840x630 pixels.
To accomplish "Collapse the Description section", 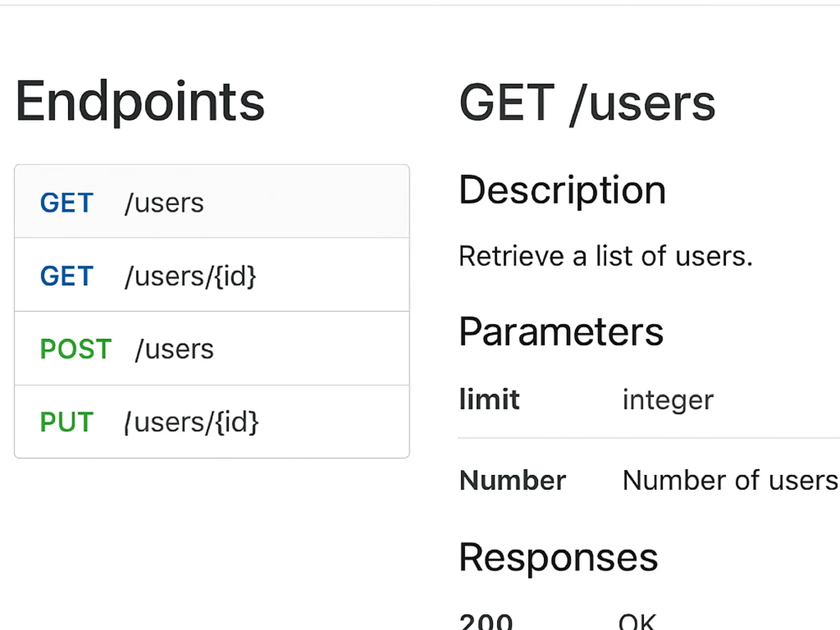I will click(562, 190).
